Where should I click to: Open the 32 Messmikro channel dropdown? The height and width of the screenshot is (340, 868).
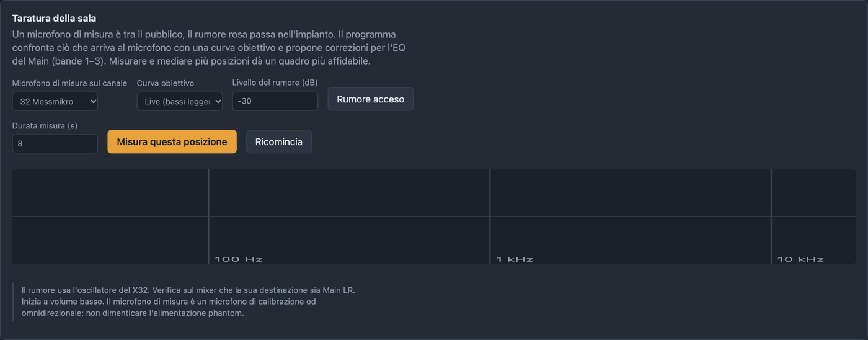click(x=55, y=101)
